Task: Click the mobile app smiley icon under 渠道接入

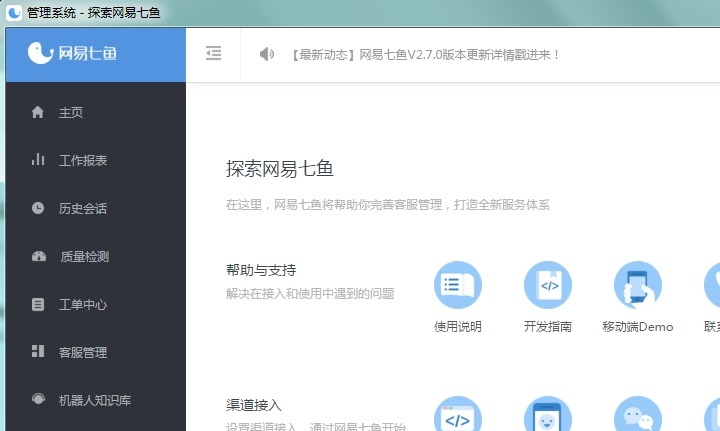Action: click(548, 414)
